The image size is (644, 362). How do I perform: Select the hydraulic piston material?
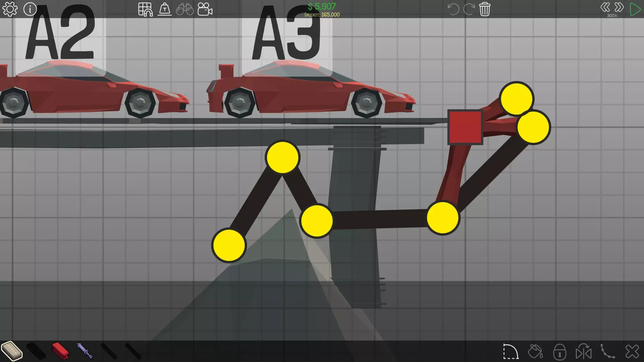[85, 351]
